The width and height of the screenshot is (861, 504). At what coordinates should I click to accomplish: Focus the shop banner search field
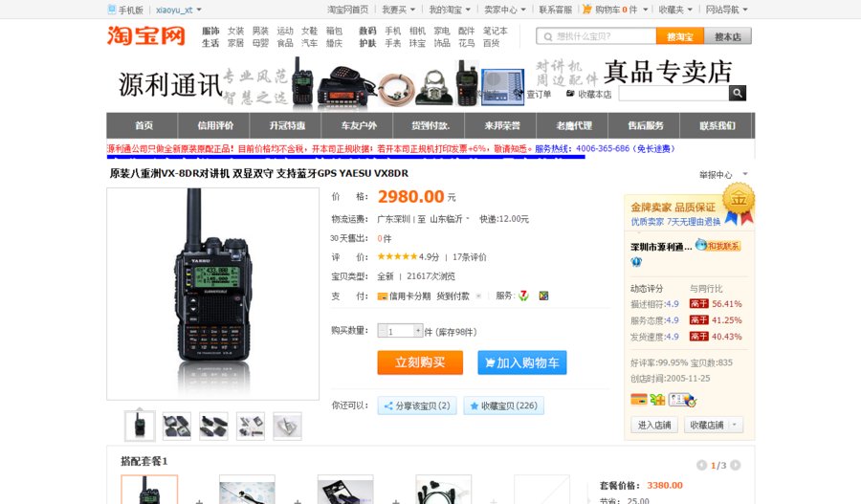[x=673, y=93]
